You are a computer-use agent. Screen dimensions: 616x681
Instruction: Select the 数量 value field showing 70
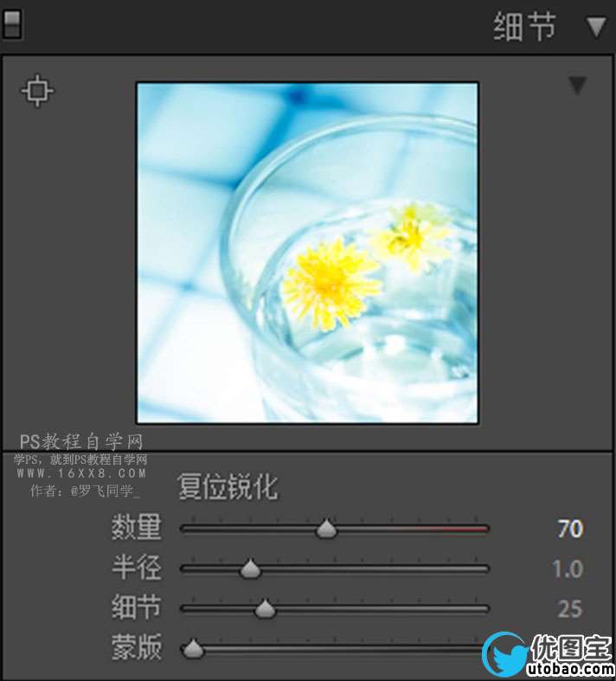pyautogui.click(x=570, y=529)
